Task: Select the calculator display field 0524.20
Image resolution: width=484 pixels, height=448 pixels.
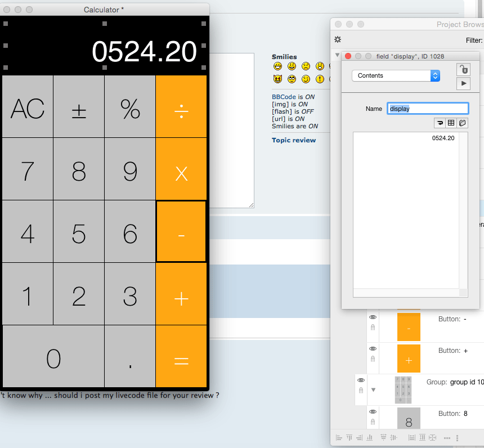Action: pos(104,46)
